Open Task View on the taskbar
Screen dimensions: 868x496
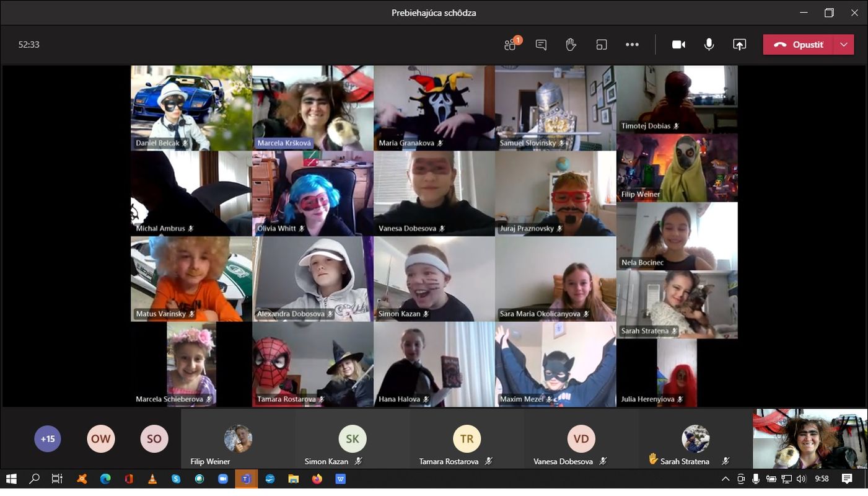(x=57, y=479)
